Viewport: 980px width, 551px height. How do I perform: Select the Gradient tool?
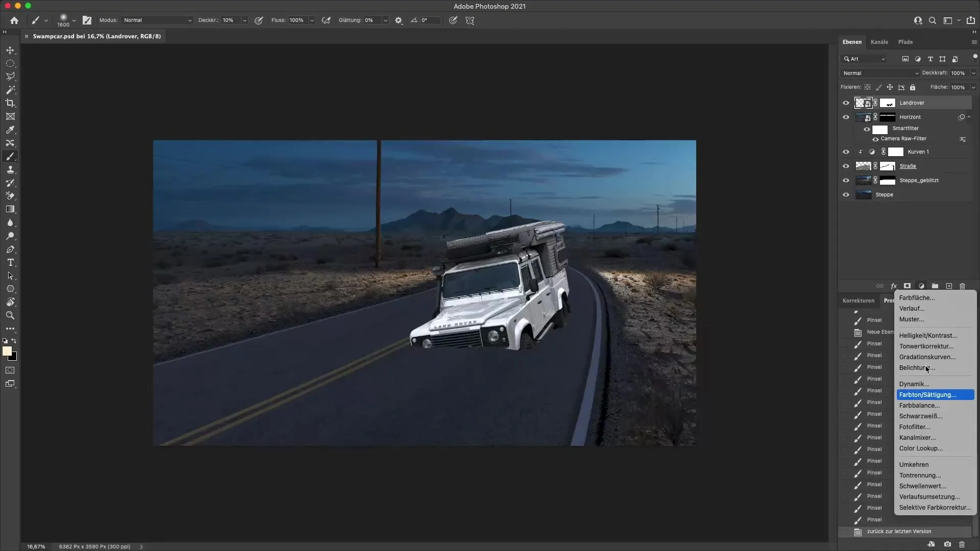[x=10, y=209]
